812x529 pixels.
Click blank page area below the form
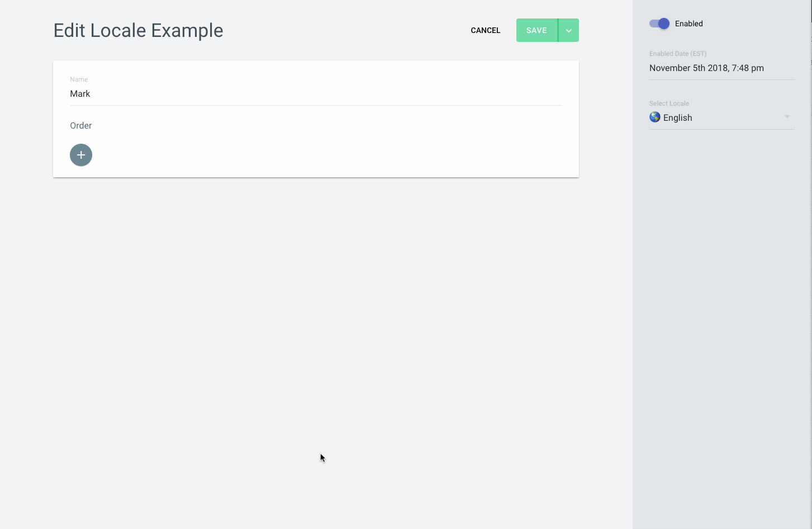coord(313,336)
